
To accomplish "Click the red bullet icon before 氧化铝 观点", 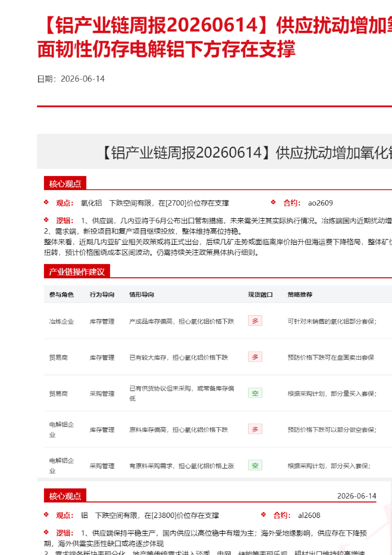I will [46, 202].
